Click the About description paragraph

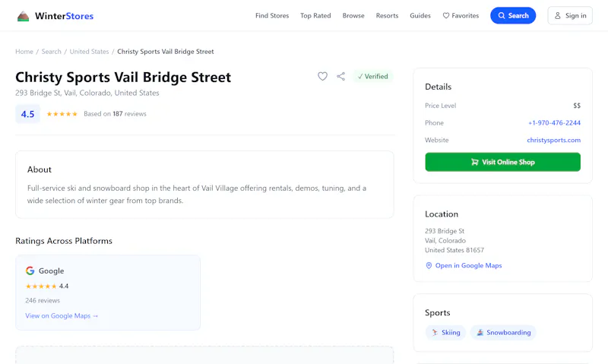(197, 195)
